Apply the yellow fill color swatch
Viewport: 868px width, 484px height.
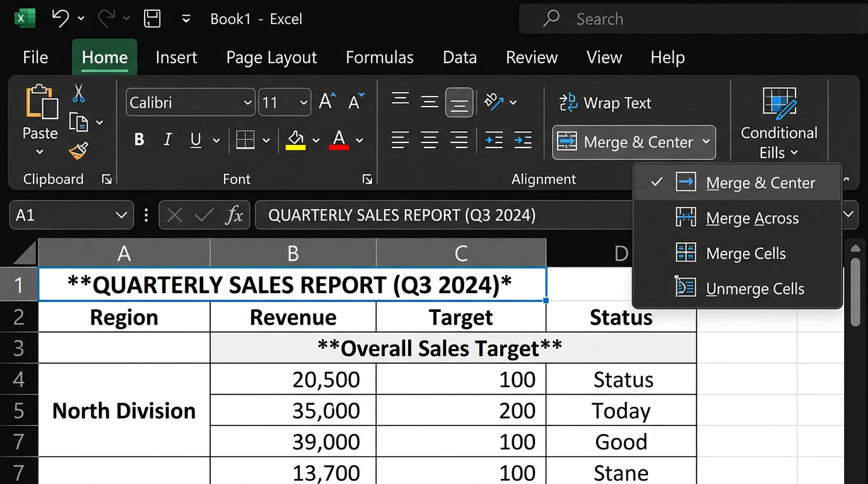(295, 140)
